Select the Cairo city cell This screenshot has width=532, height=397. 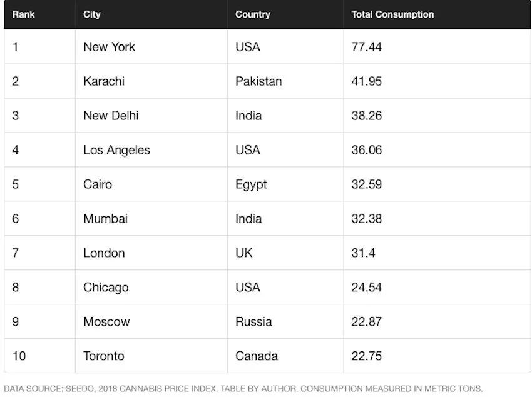click(x=98, y=184)
